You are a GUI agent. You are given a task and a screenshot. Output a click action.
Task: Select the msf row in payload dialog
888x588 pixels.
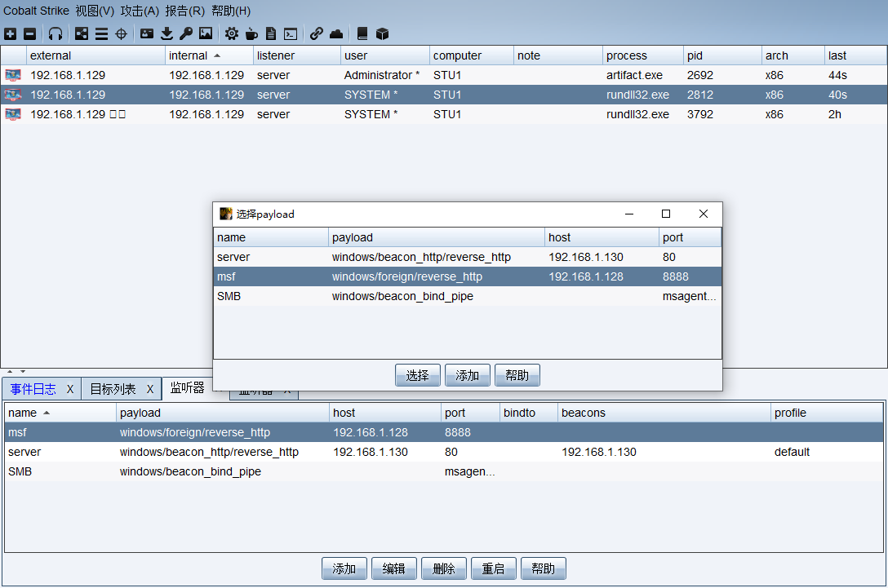click(x=468, y=276)
